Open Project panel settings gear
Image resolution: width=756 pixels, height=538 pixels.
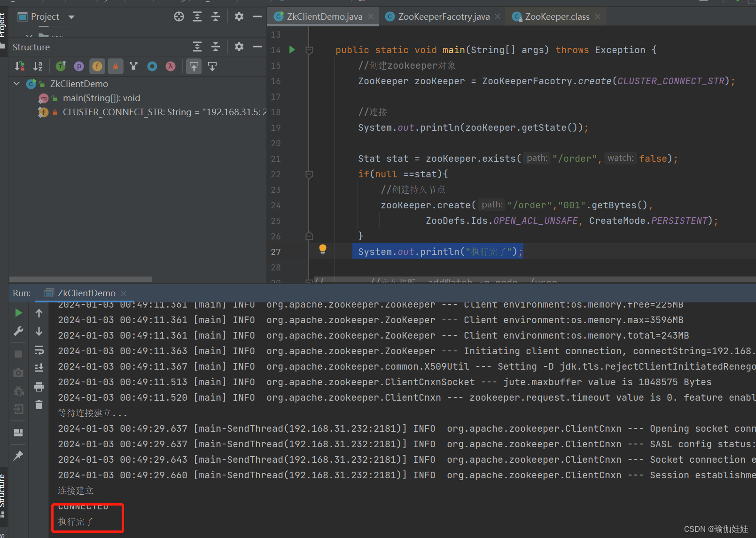239,17
